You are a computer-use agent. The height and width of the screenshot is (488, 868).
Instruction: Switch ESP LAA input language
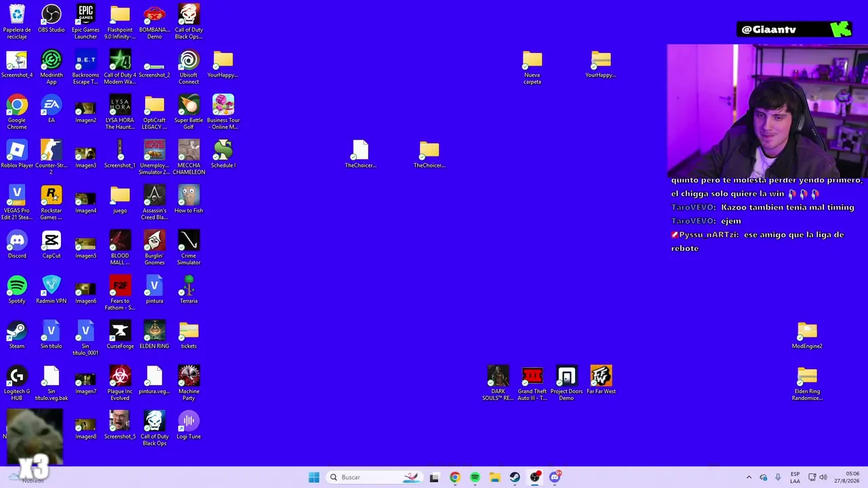[795, 477]
